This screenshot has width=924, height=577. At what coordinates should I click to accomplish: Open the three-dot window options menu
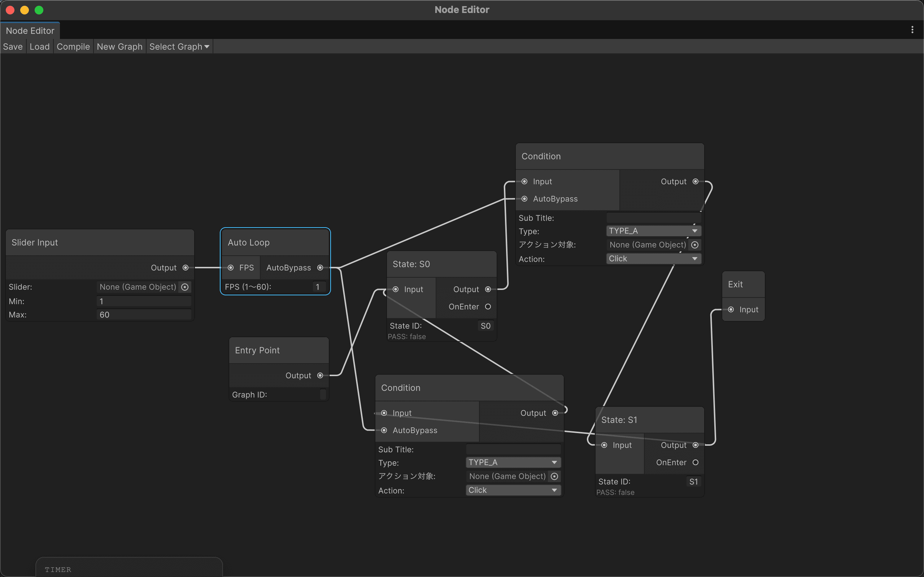click(x=912, y=30)
